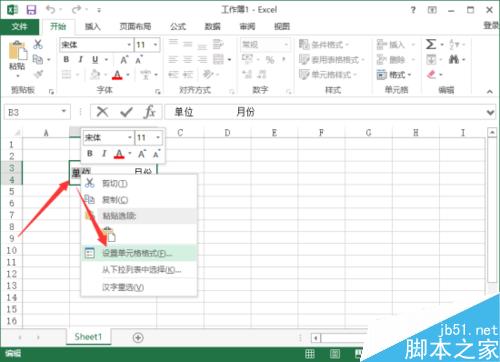
Task: Click the Fill down icon
Action: pos(431,60)
